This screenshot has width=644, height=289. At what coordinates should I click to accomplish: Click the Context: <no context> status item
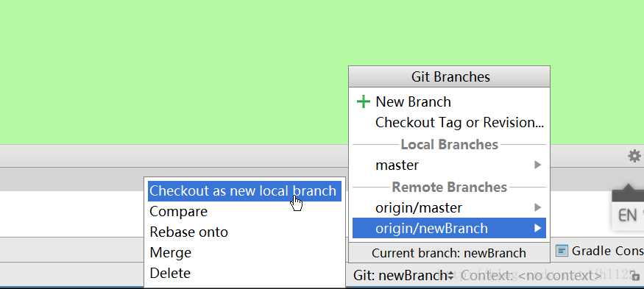click(x=531, y=276)
